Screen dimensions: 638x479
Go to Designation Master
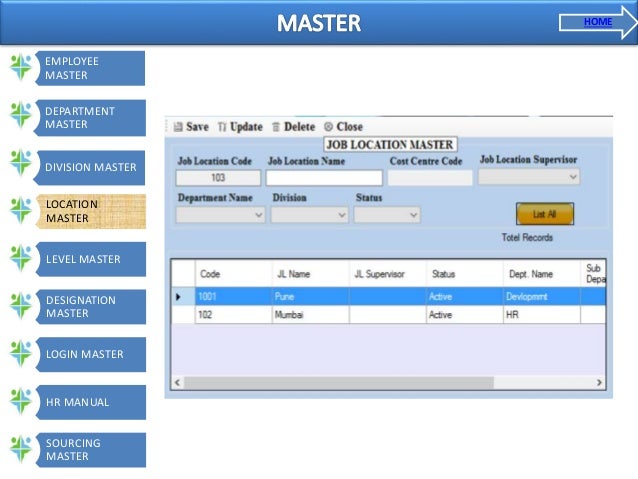point(91,307)
